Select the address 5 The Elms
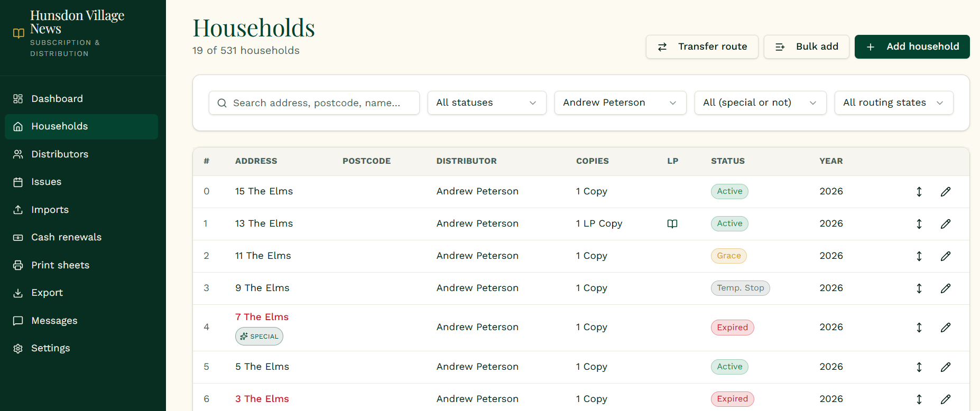Image resolution: width=980 pixels, height=411 pixels. pos(262,367)
